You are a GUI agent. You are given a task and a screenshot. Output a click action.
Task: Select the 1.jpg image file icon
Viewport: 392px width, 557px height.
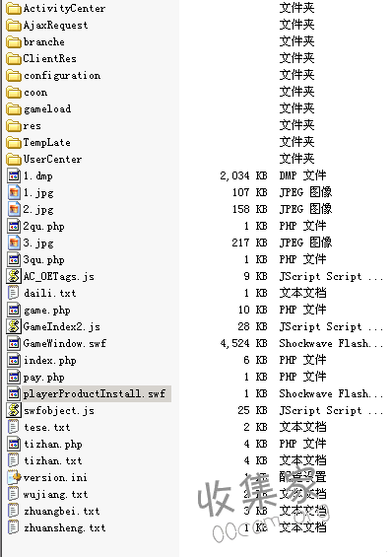(x=14, y=192)
